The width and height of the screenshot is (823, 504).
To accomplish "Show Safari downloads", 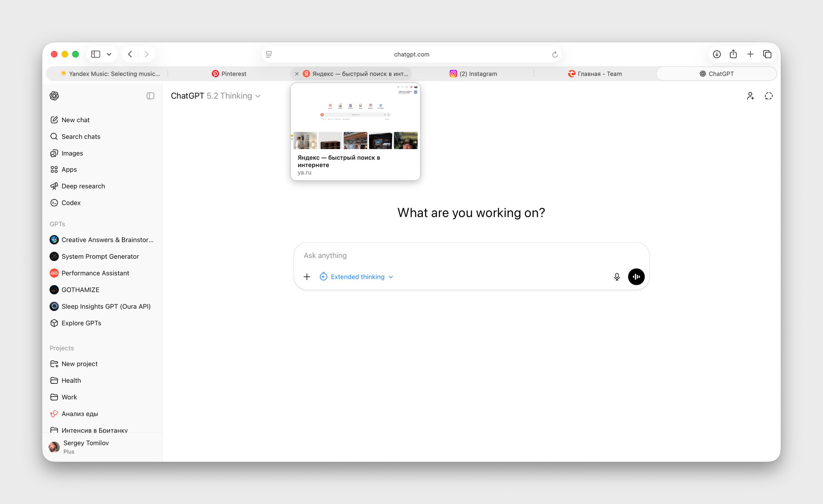I will click(717, 54).
